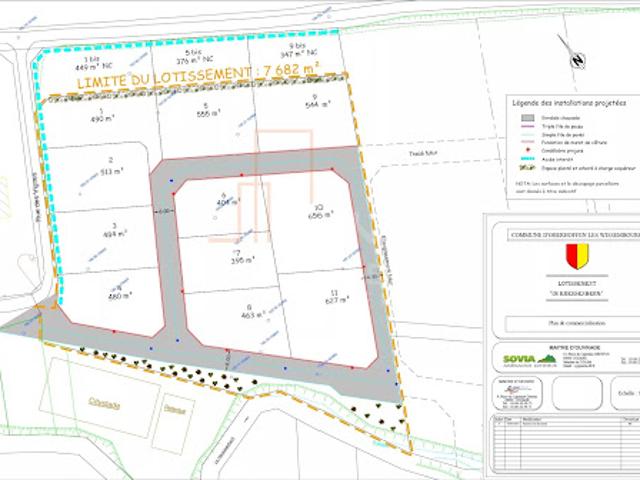This screenshot has height=480, width=640.
Task: Select lot 10 labeled 656 m²
Action: (x=320, y=211)
